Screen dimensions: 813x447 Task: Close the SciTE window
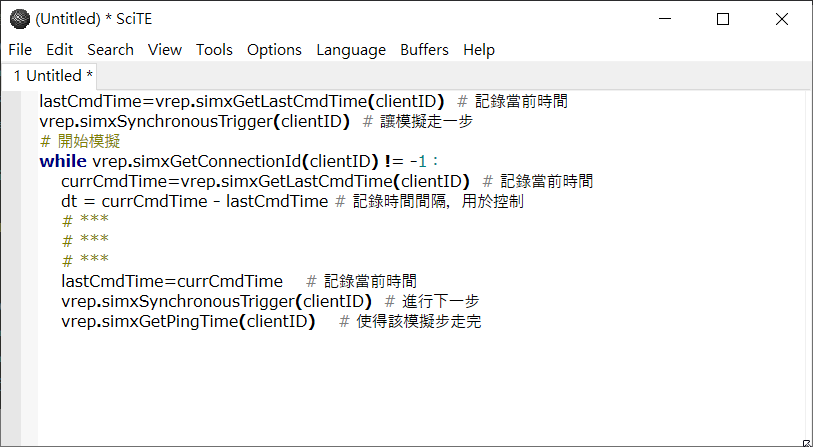pyautogui.click(x=781, y=19)
